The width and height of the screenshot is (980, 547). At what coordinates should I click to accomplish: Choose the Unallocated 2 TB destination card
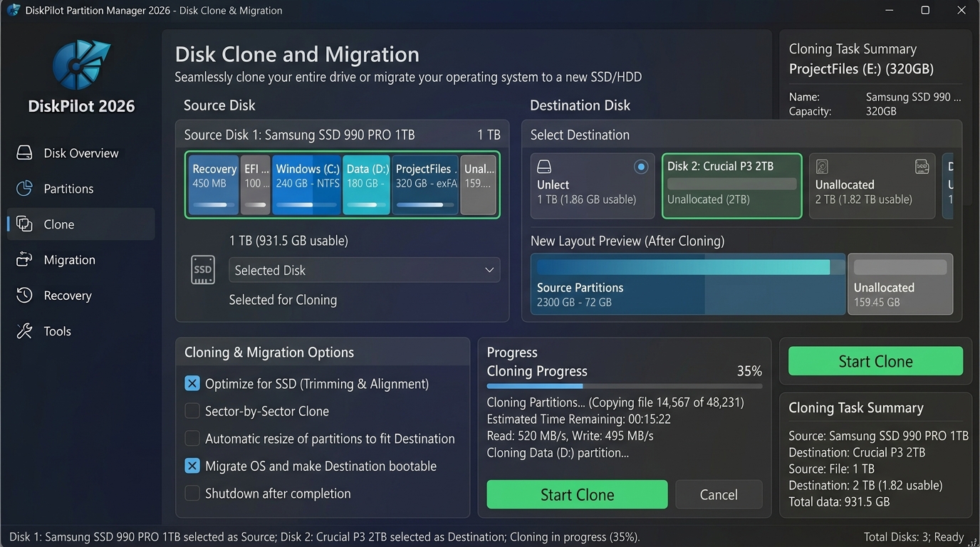click(872, 185)
